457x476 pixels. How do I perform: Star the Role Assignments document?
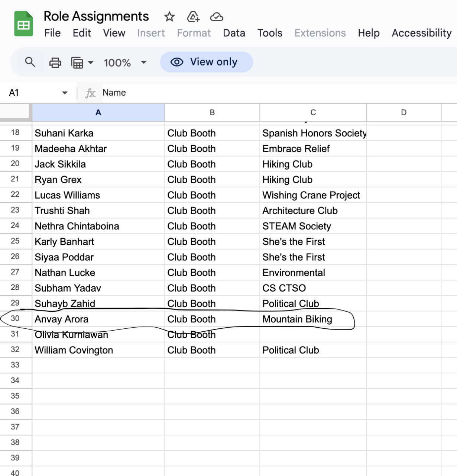pos(169,17)
